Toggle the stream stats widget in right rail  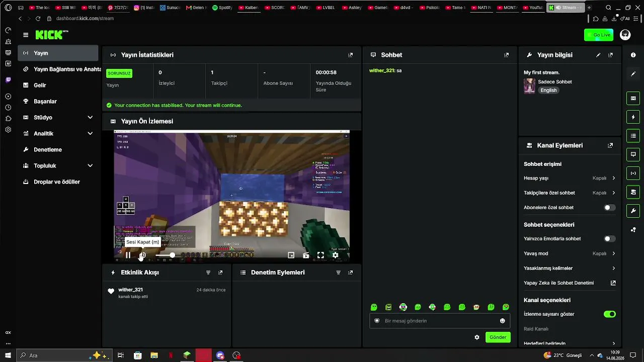pyautogui.click(x=633, y=173)
